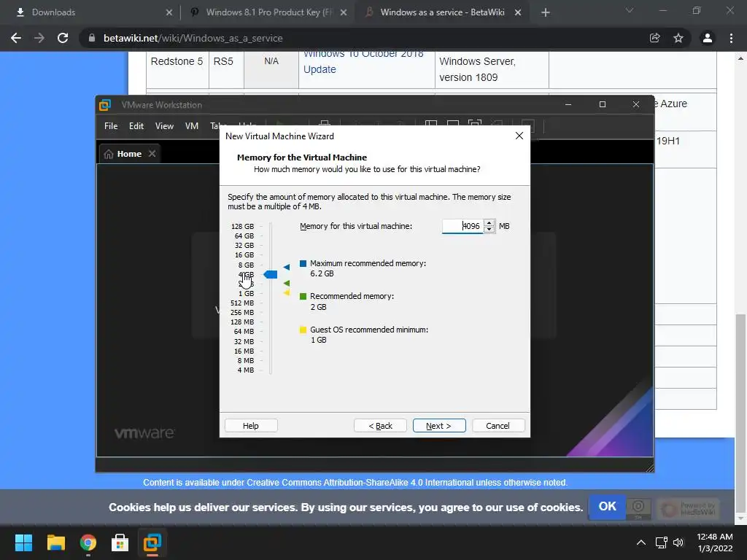The height and width of the screenshot is (560, 747).
Task: Click the yellow Guest OS minimum legend square
Action: (x=303, y=330)
